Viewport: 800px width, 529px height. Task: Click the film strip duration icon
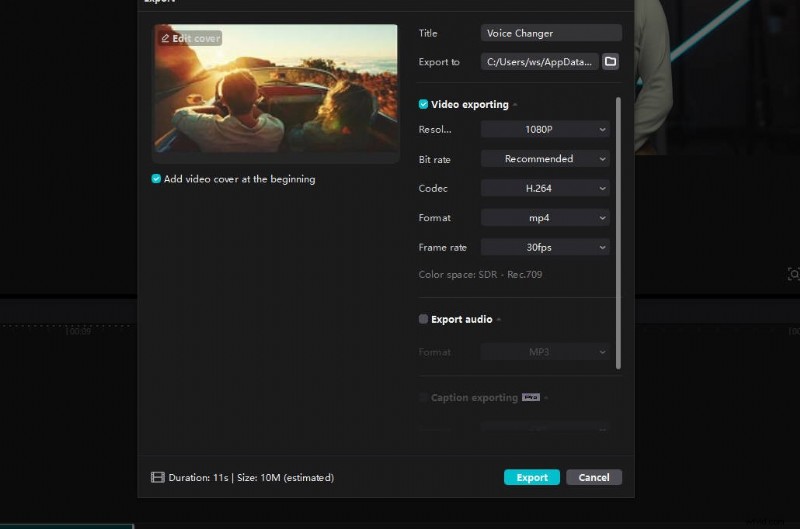coord(157,478)
